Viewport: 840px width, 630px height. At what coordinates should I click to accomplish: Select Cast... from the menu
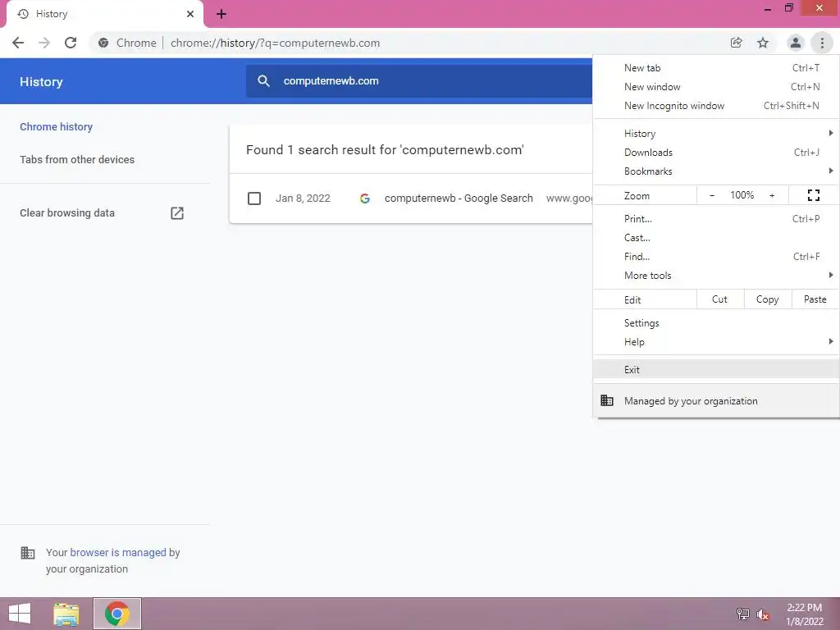click(x=716, y=237)
